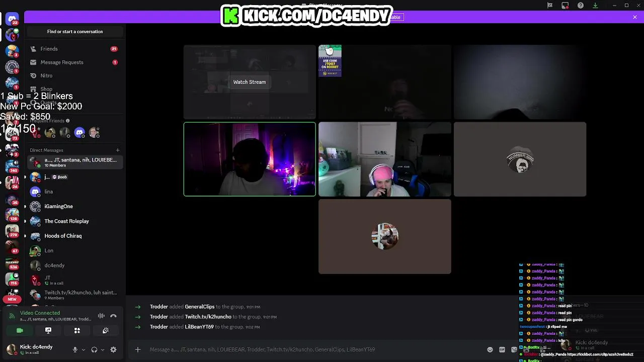Open the server icon with 115 badge
The width and height of the screenshot is (644, 362).
pos(12,279)
